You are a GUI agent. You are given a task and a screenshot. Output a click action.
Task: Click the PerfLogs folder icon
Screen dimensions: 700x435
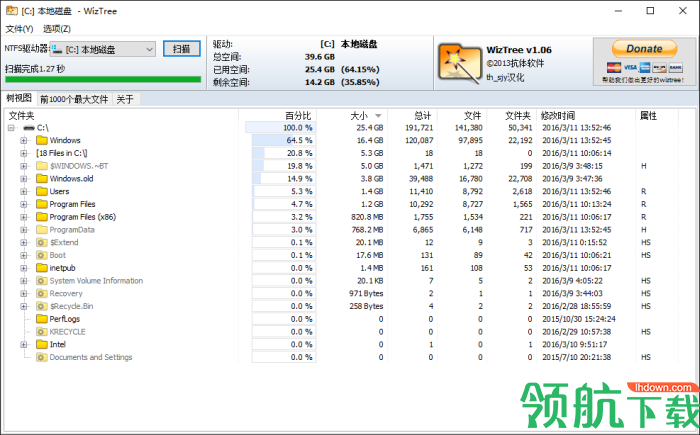pos(42,319)
